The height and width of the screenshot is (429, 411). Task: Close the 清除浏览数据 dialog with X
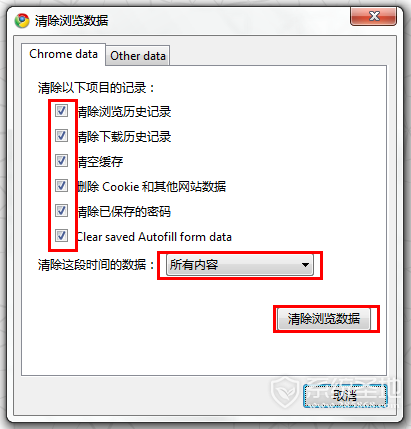tap(373, 16)
